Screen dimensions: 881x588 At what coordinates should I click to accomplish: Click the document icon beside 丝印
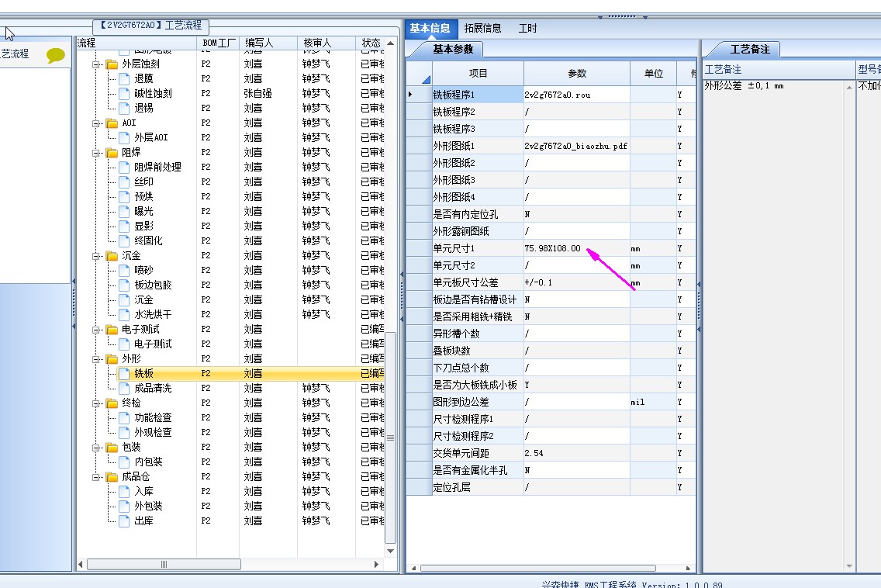click(x=124, y=182)
